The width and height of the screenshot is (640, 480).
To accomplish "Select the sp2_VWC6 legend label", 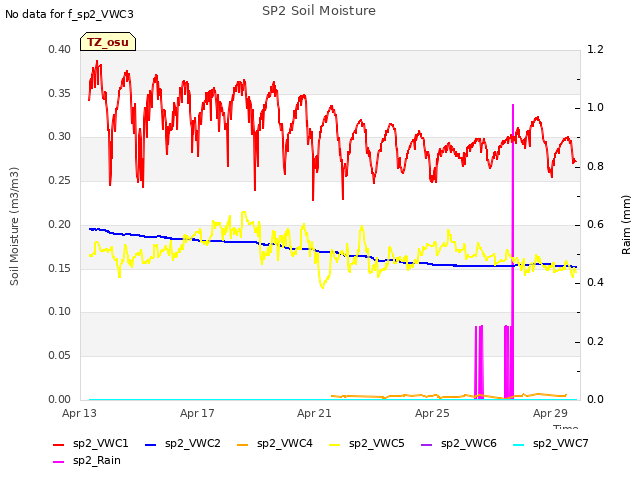I will pyautogui.click(x=469, y=444).
